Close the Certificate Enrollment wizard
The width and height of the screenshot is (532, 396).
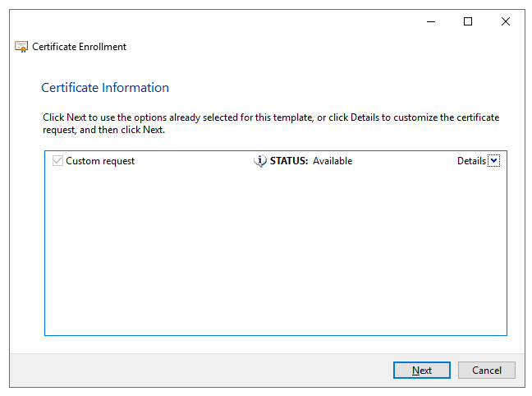[x=506, y=21]
